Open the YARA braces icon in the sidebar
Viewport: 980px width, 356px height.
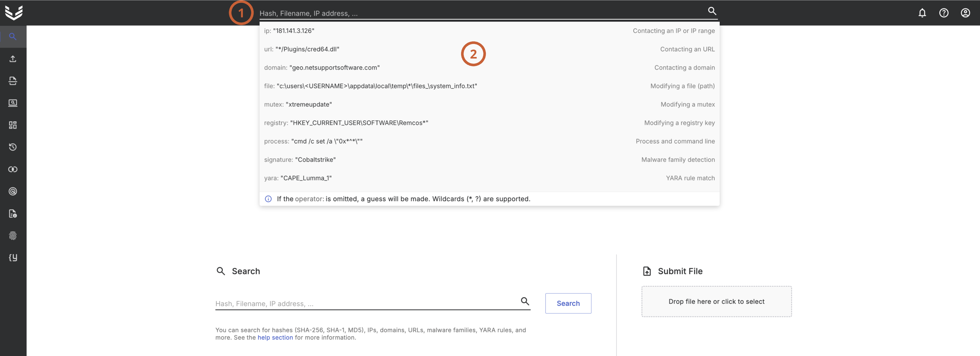(x=13, y=258)
